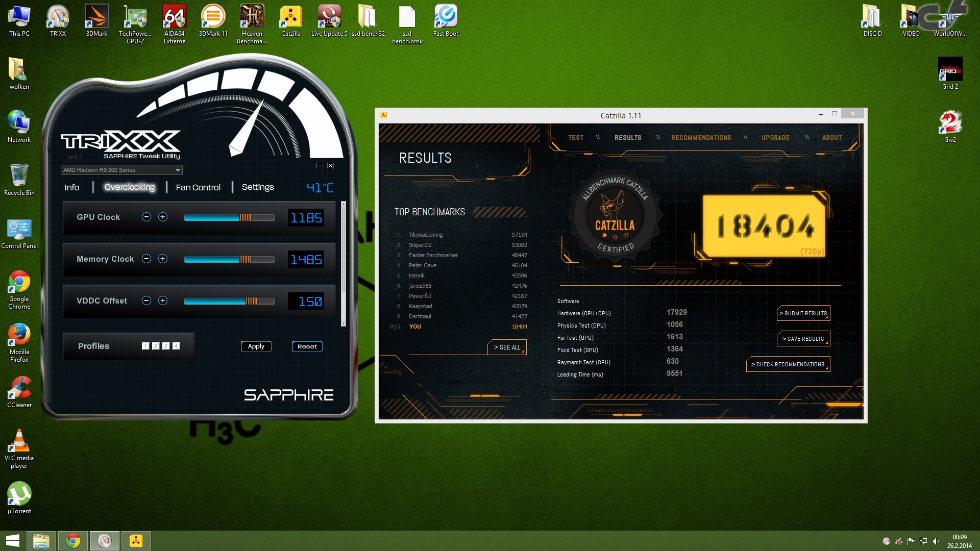Decrease GPU Clock with the minus icon
The width and height of the screenshot is (980, 551).
click(x=146, y=217)
